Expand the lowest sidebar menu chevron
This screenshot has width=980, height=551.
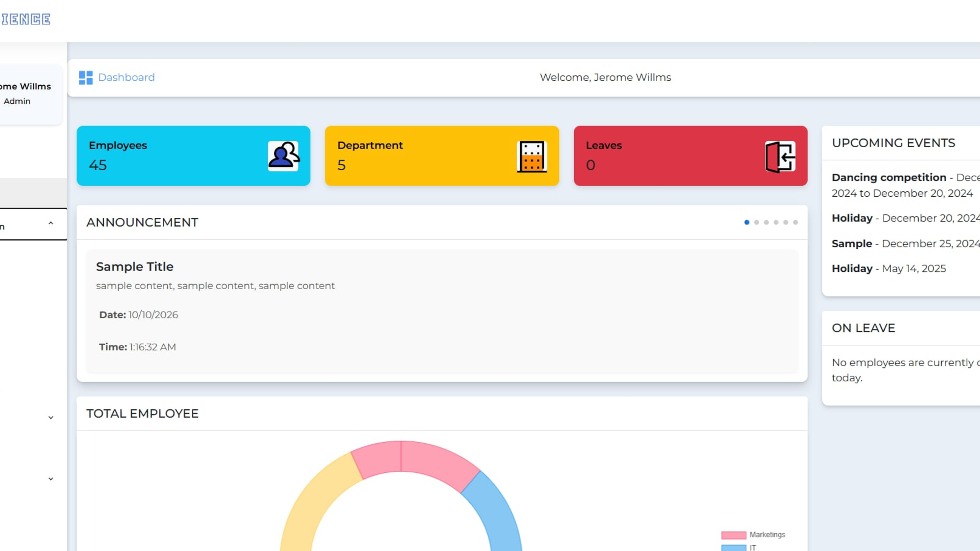(51, 479)
